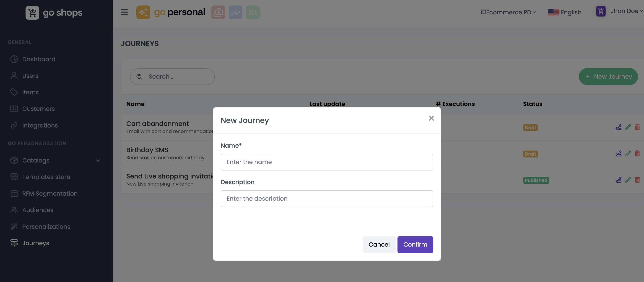The height and width of the screenshot is (282, 644).
Task: Open the green search app icon
Action: click(252, 12)
